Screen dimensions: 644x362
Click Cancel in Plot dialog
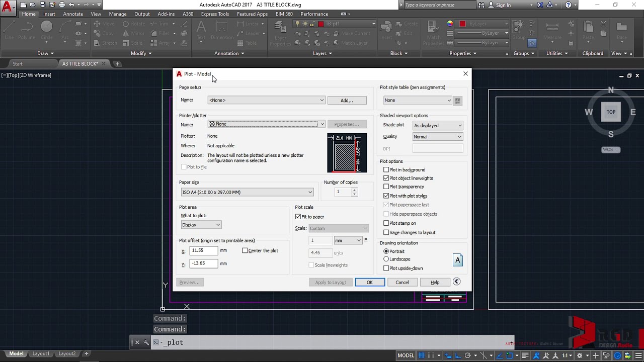coord(402,282)
